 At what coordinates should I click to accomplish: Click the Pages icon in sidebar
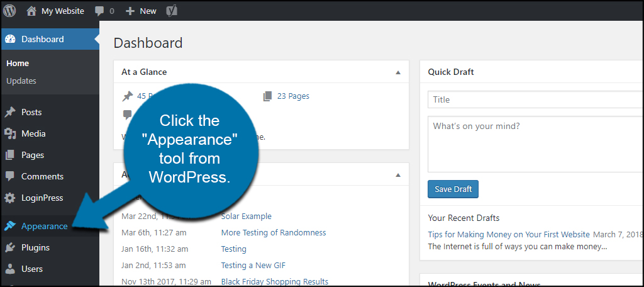point(10,155)
